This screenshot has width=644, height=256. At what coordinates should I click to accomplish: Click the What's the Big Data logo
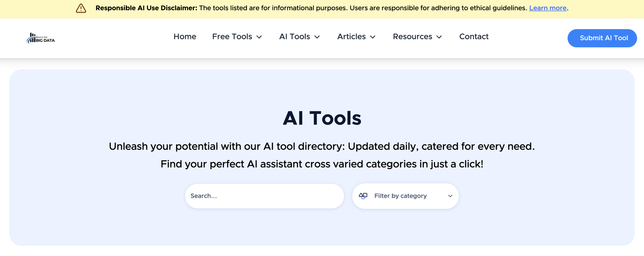(41, 38)
